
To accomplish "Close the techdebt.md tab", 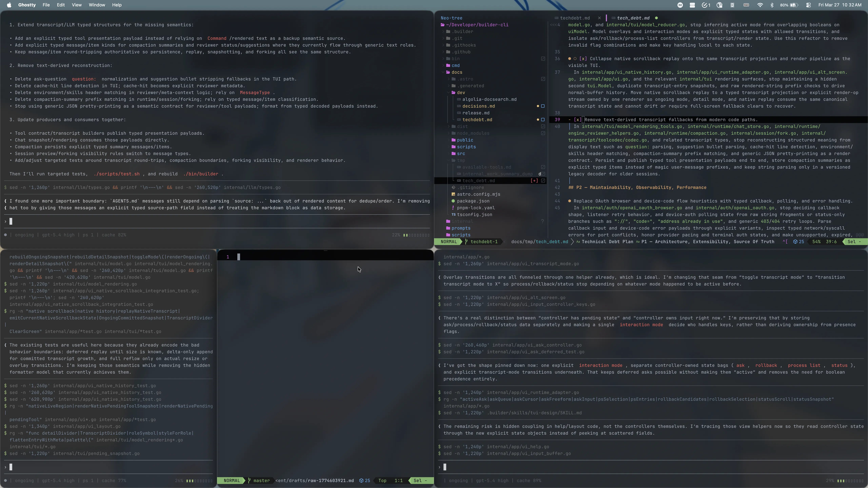I will [x=599, y=18].
